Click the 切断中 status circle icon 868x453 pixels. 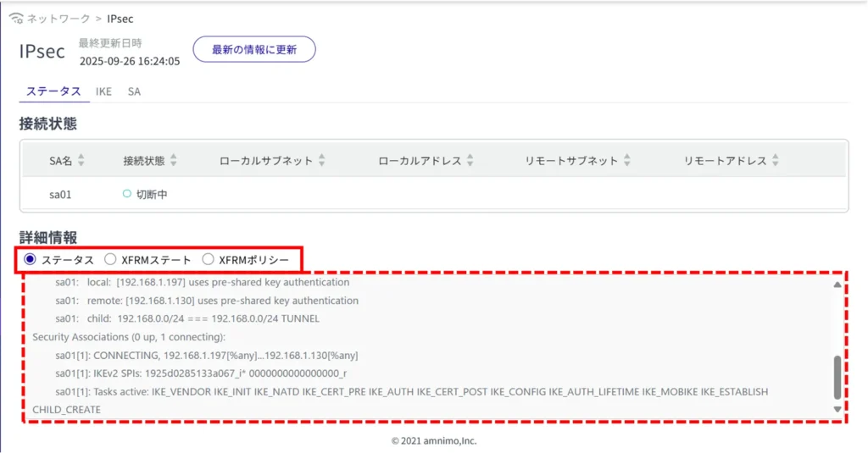127,194
